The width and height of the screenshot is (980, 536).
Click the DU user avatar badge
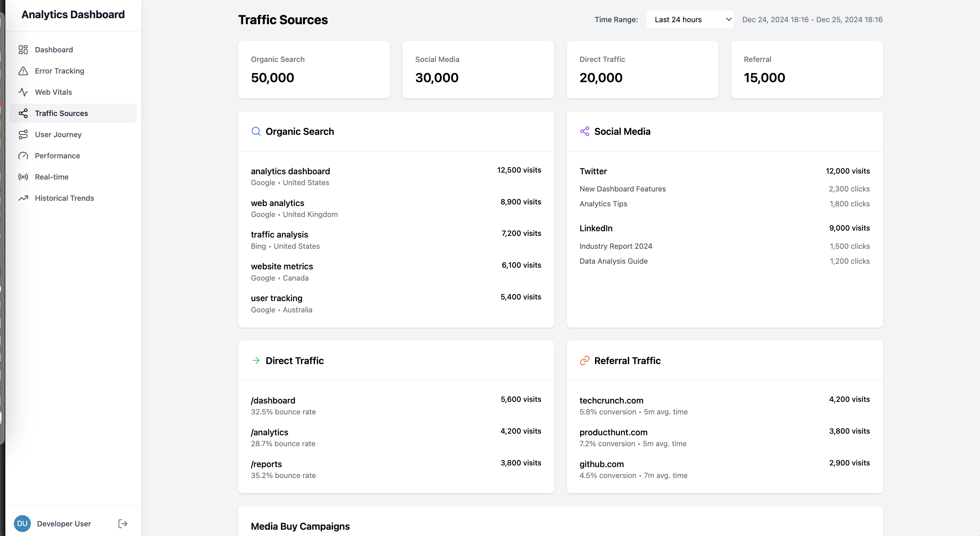pyautogui.click(x=23, y=523)
